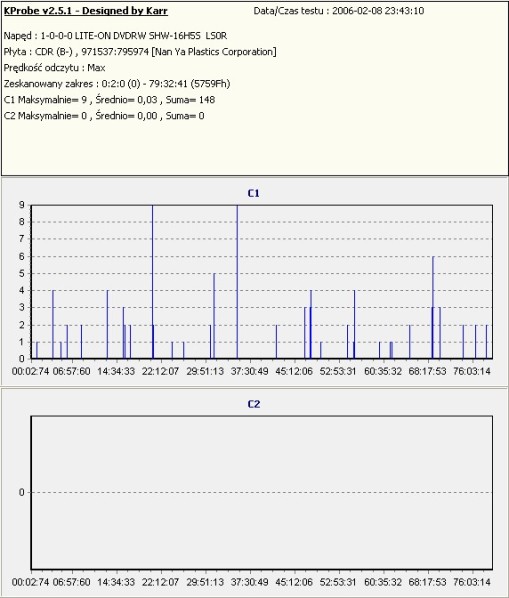Click the C2 chart title
Viewport: 509px width, 598px height.
[254, 404]
